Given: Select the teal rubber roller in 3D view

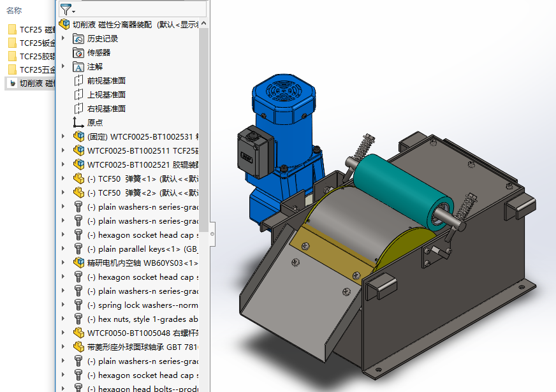Looking at the screenshot, I should [402, 191].
